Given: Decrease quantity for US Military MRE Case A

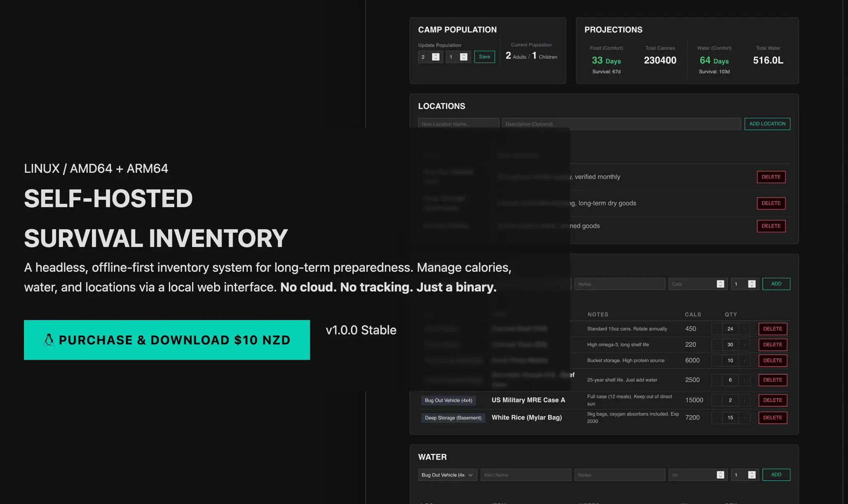Looking at the screenshot, I should click(717, 400).
